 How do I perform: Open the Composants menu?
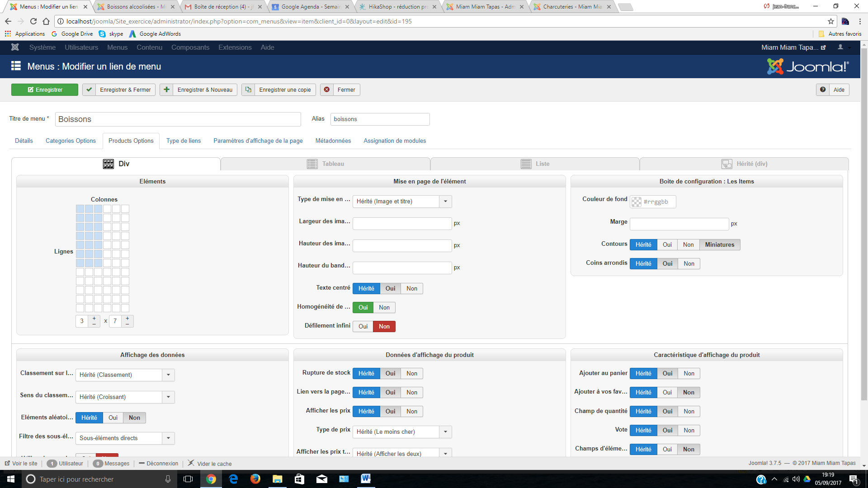point(190,47)
